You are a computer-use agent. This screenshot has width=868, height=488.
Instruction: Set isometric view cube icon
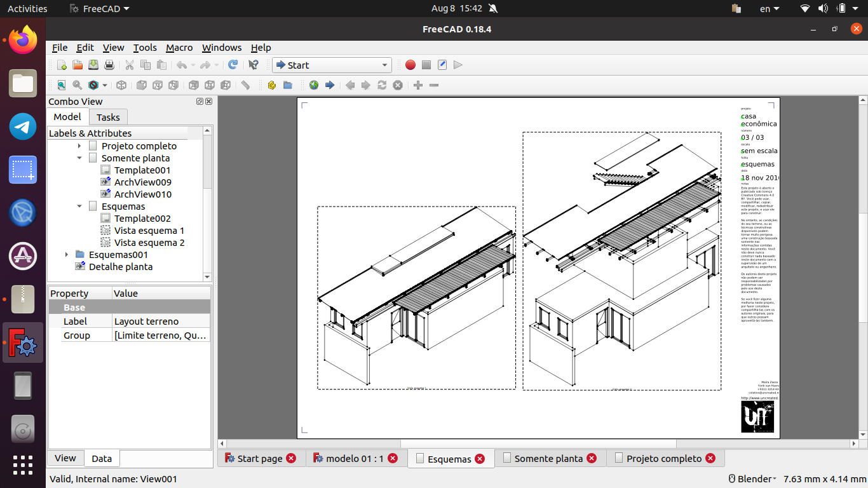pyautogui.click(x=121, y=85)
